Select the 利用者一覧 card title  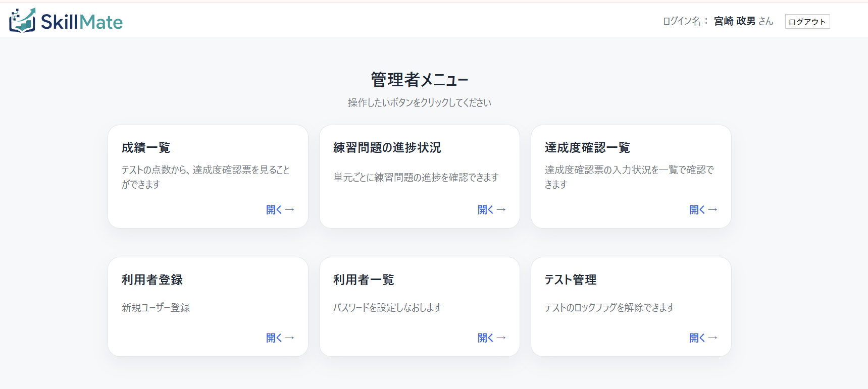coord(364,280)
